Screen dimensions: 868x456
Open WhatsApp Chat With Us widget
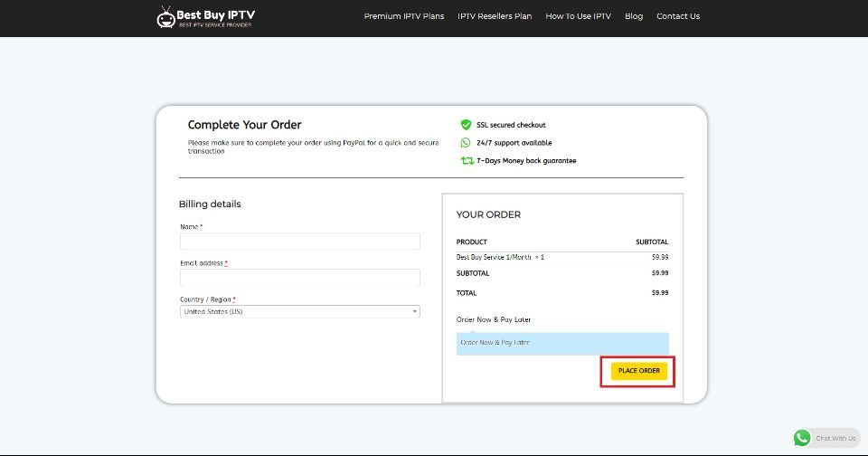pos(826,438)
